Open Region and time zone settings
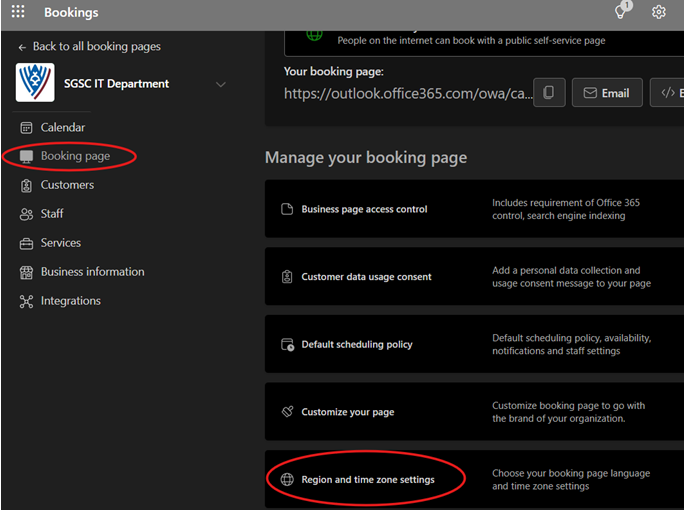684x511 pixels. pos(367,480)
